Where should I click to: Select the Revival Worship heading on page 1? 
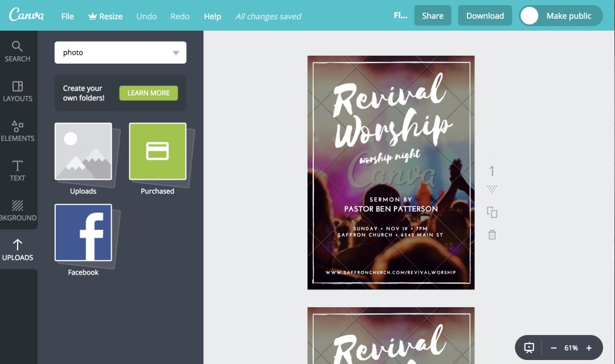point(391,111)
